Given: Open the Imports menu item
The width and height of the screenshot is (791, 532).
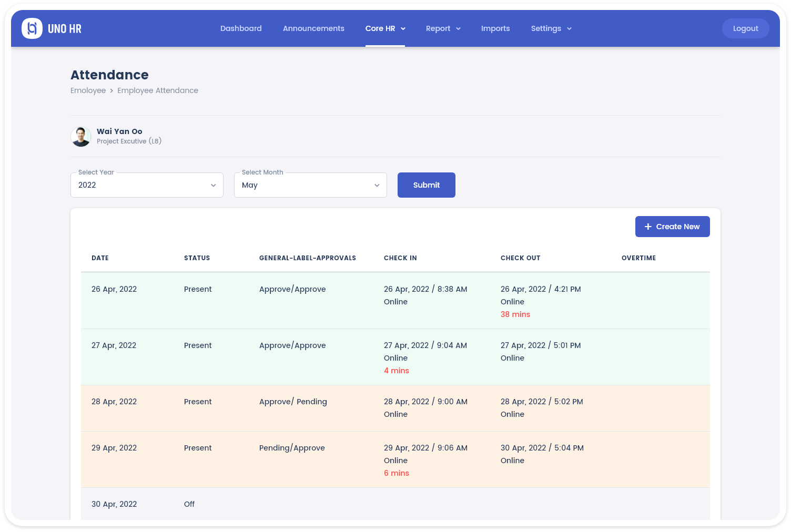Looking at the screenshot, I should 495,28.
